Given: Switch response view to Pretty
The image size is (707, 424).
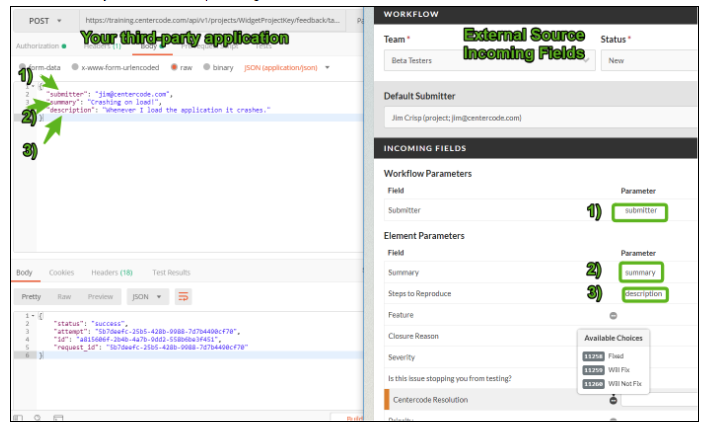Looking at the screenshot, I should 31,296.
